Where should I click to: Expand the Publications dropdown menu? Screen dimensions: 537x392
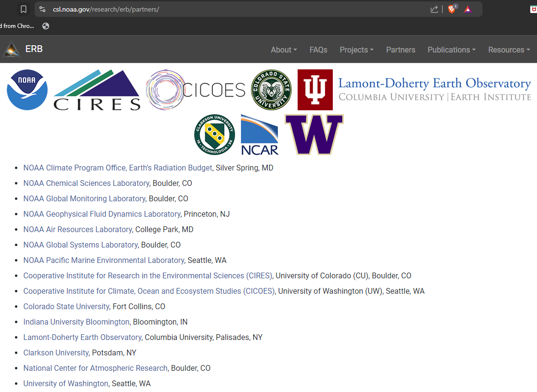[452, 50]
